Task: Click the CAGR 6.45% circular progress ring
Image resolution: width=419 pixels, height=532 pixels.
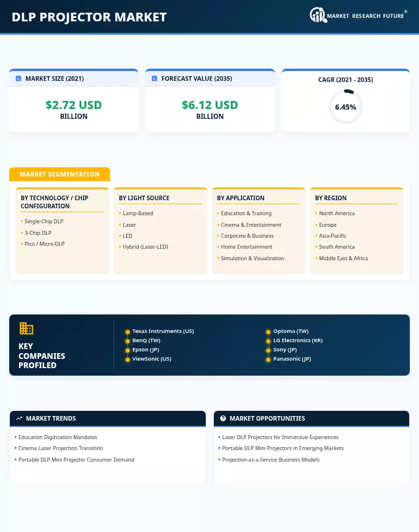Action: point(346,107)
